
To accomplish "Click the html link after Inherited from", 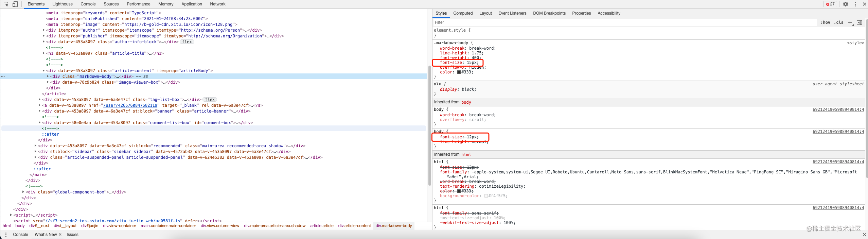I will (466, 155).
